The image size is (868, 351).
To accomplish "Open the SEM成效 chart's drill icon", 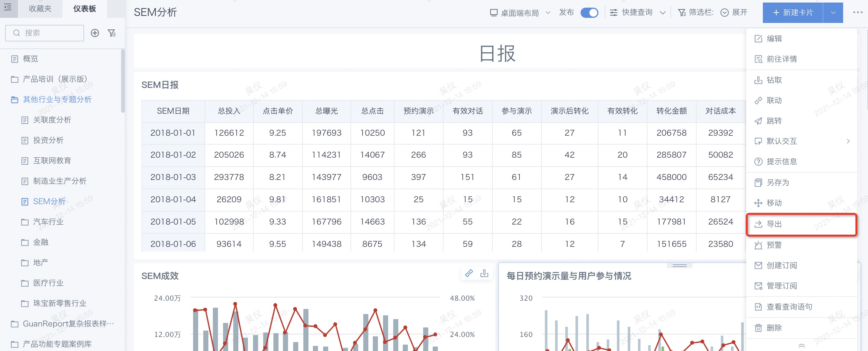I will [484, 273].
